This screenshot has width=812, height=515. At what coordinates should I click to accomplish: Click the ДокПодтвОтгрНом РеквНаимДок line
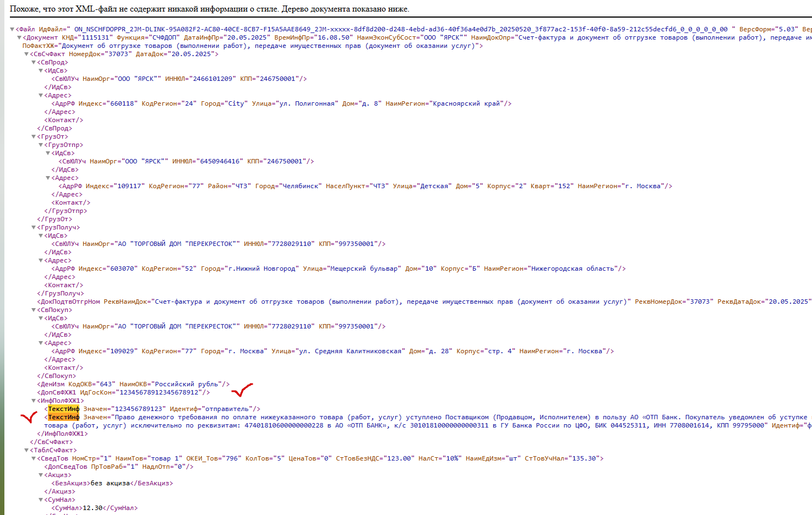coord(424,302)
